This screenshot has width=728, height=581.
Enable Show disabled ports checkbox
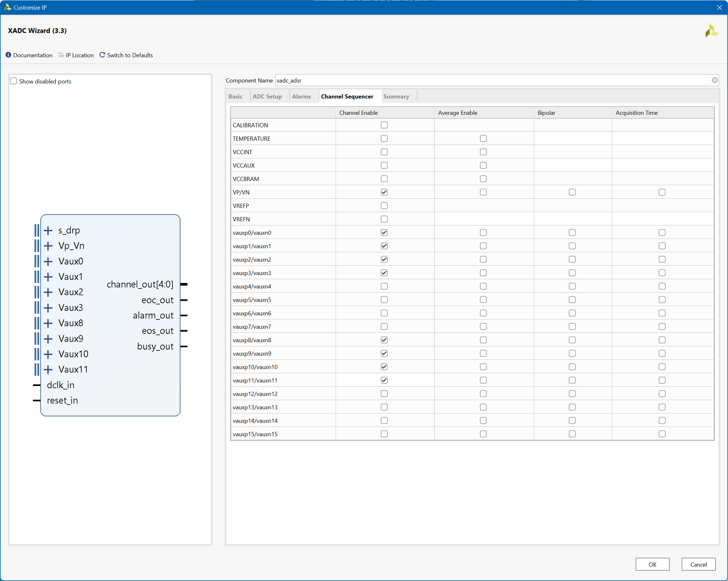(14, 81)
